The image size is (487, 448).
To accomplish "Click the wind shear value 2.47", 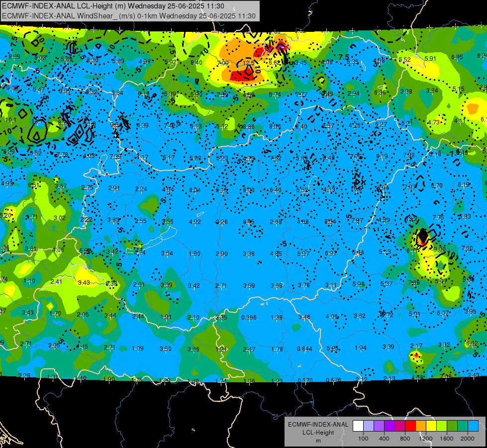I will 249,349.
